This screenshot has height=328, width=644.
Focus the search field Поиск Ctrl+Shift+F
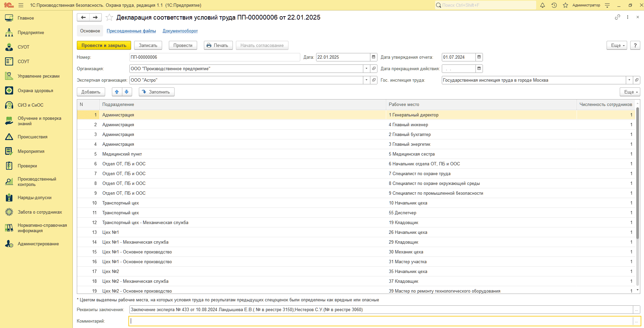click(x=485, y=5)
